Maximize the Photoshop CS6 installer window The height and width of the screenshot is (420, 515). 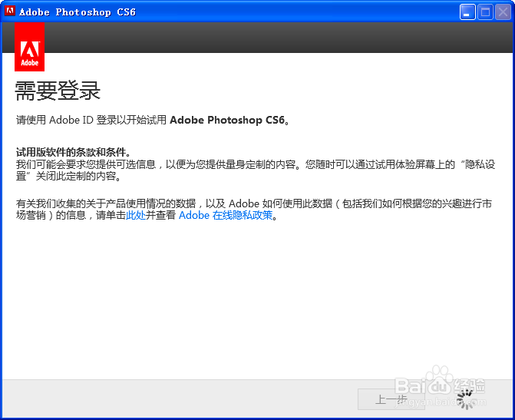click(x=485, y=12)
